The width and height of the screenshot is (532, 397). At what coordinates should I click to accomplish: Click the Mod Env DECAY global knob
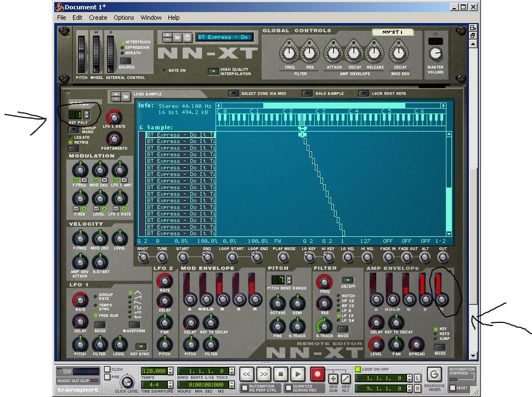click(x=399, y=53)
